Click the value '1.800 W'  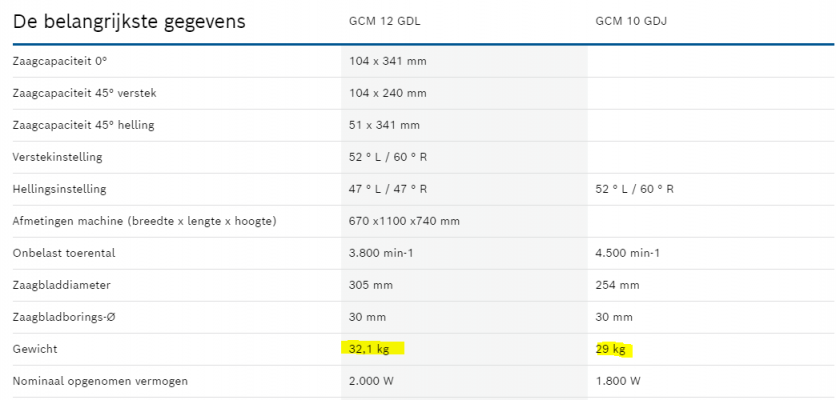(618, 381)
